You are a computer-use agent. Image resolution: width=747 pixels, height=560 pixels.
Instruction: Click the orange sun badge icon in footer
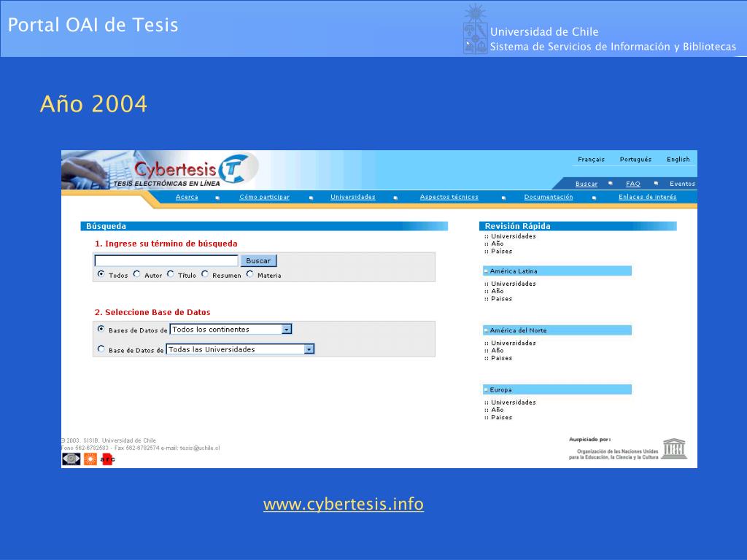tap(90, 459)
